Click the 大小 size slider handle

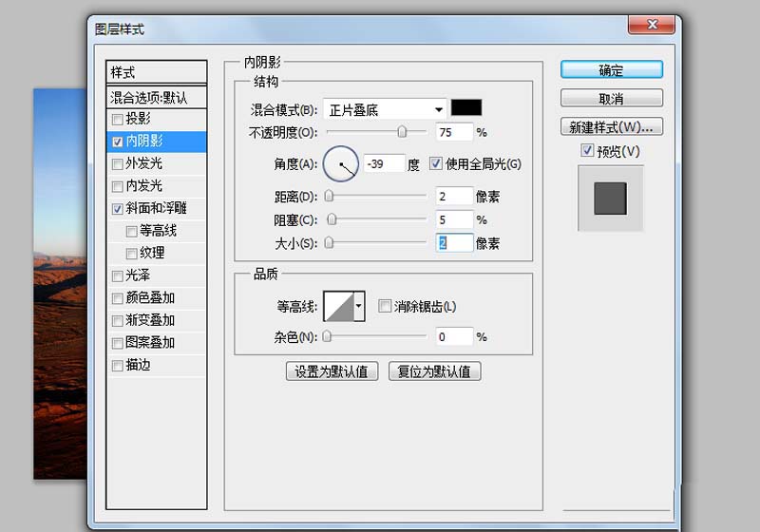[329, 242]
